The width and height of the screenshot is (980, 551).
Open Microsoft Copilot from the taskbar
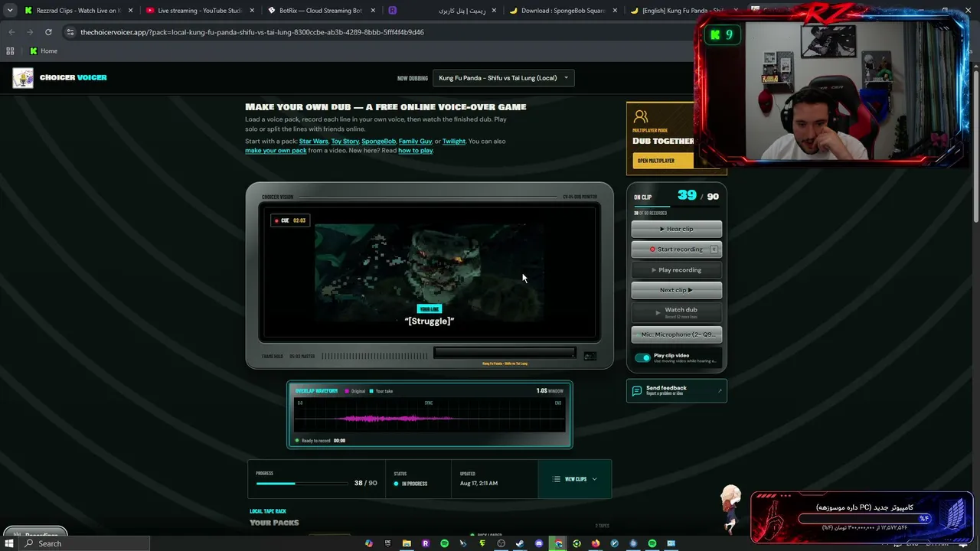[369, 543]
